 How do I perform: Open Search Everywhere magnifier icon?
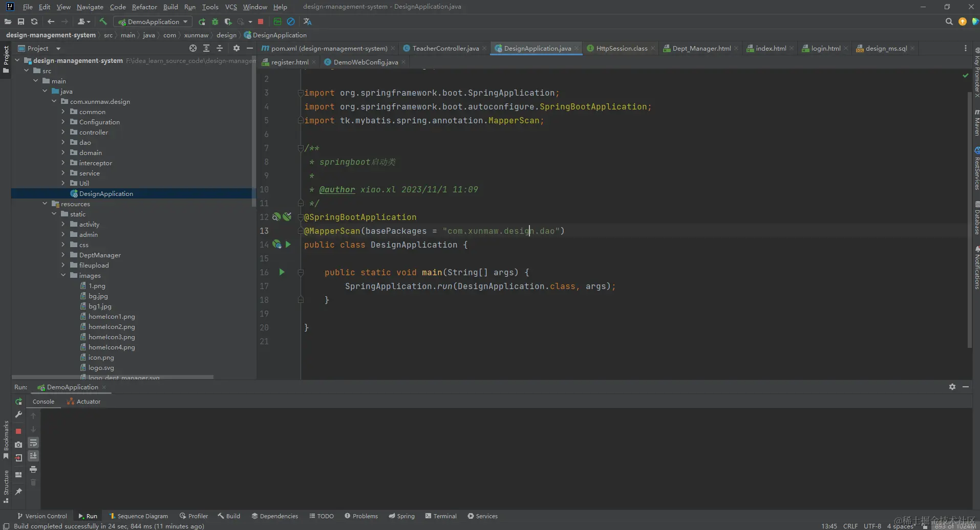(949, 21)
